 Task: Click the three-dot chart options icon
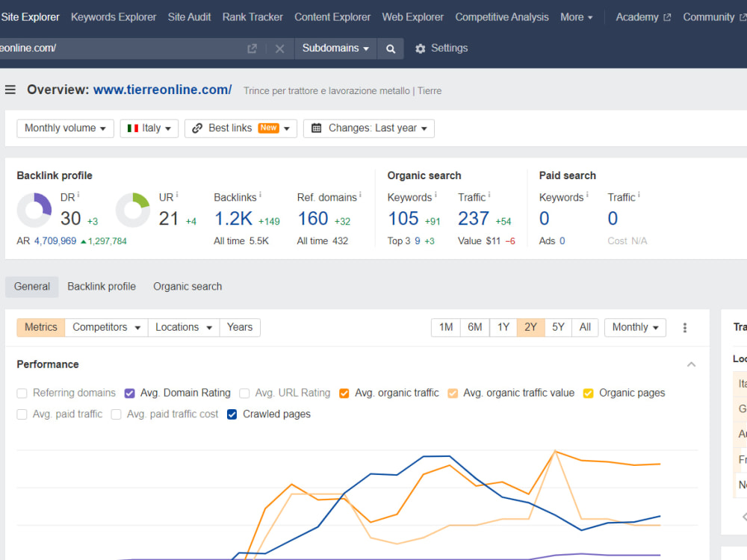[684, 328]
